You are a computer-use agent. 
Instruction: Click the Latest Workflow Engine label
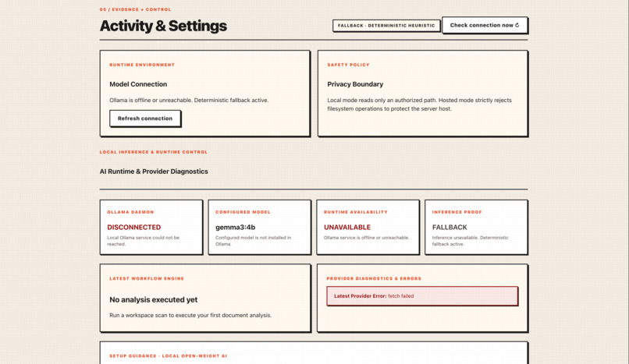[147, 279]
